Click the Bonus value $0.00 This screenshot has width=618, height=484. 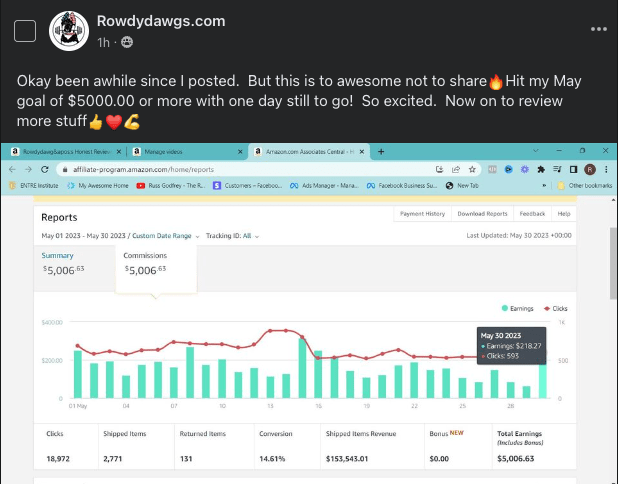(x=439, y=459)
